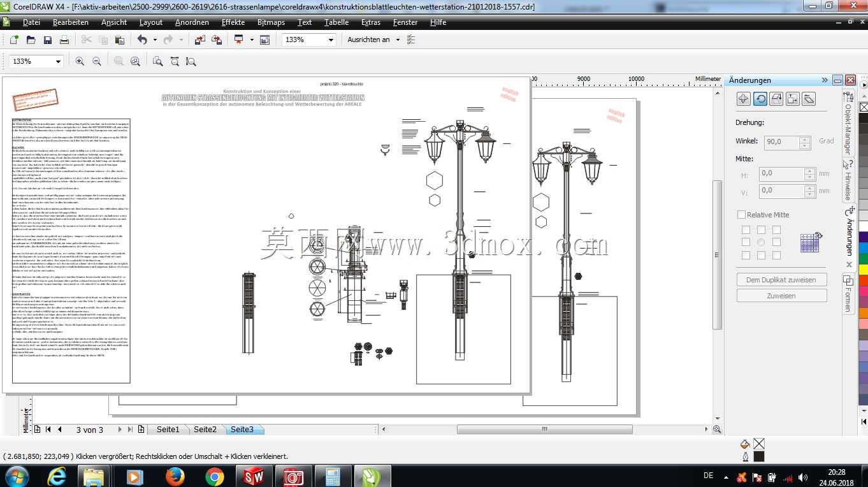Select the zoom out magnifier tool

point(97,61)
